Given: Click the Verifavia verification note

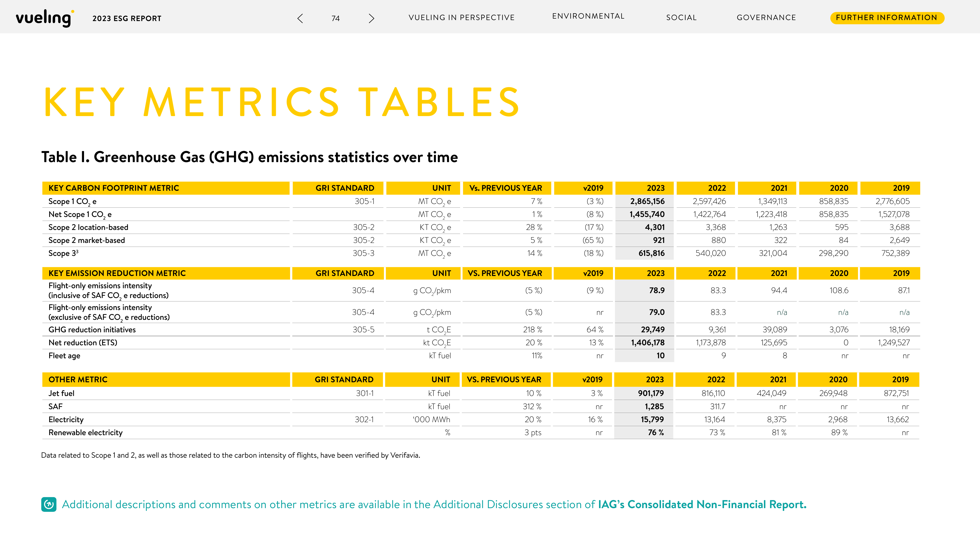Looking at the screenshot, I should click(x=231, y=455).
